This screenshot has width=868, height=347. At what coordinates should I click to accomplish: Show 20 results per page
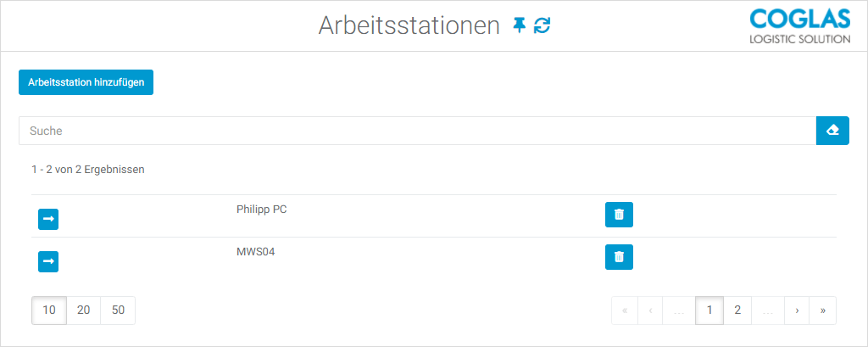(x=84, y=310)
